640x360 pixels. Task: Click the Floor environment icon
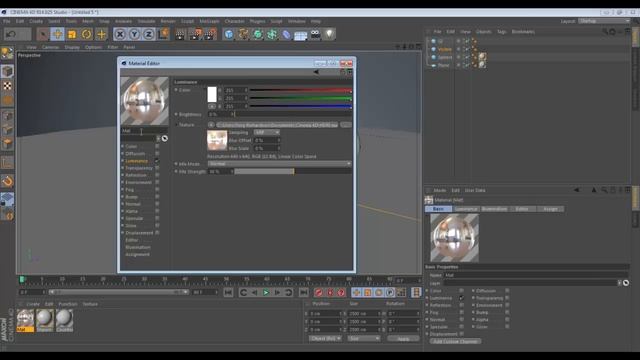coord(300,35)
